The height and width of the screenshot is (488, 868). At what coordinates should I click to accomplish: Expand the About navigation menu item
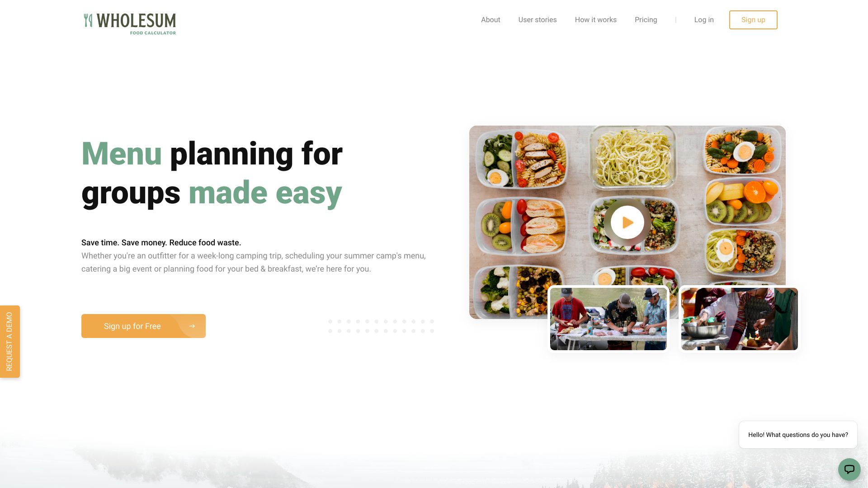click(491, 20)
